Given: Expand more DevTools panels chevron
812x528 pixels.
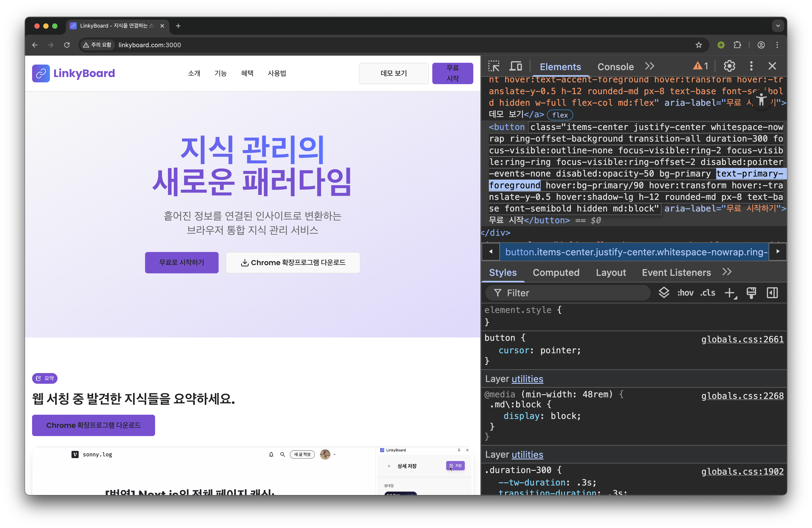Looking at the screenshot, I should 650,66.
